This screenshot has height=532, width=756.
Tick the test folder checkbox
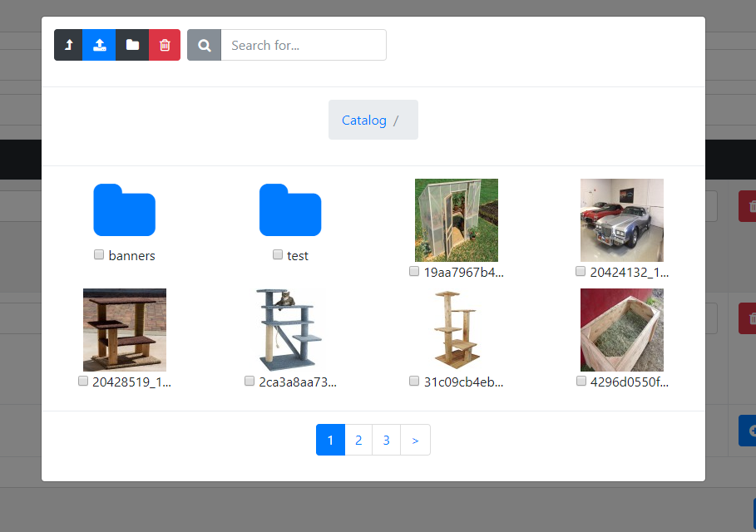point(277,254)
